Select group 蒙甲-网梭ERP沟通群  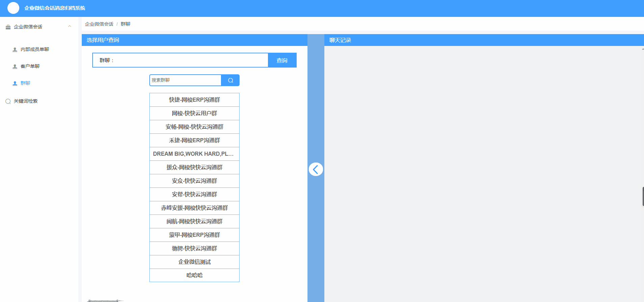194,235
